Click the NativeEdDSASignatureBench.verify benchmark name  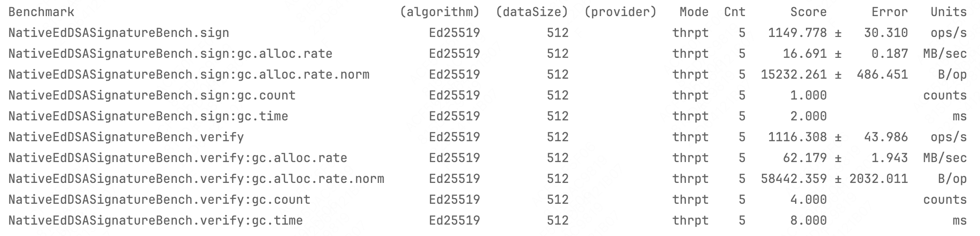point(126,137)
